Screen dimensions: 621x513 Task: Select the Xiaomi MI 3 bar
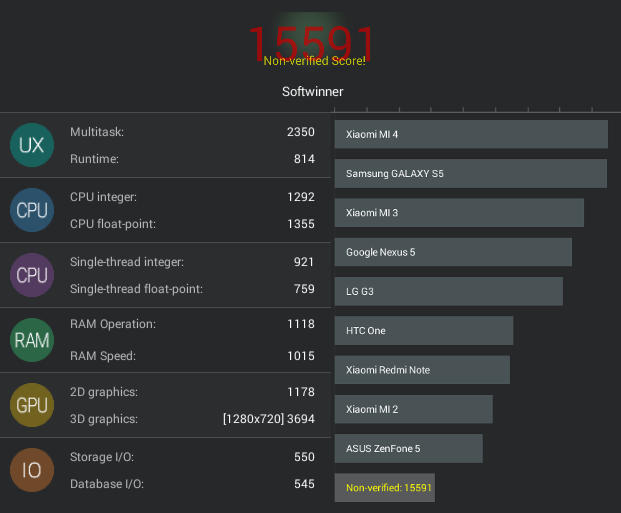point(459,213)
